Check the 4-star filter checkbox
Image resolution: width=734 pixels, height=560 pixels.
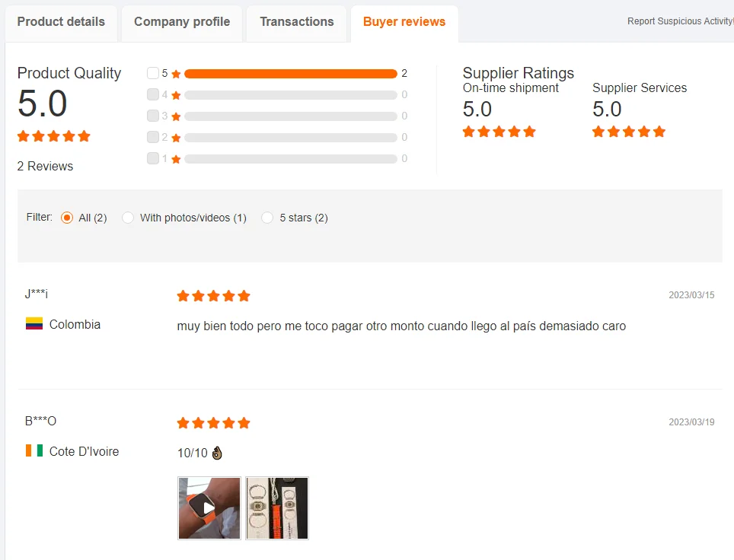click(x=152, y=94)
